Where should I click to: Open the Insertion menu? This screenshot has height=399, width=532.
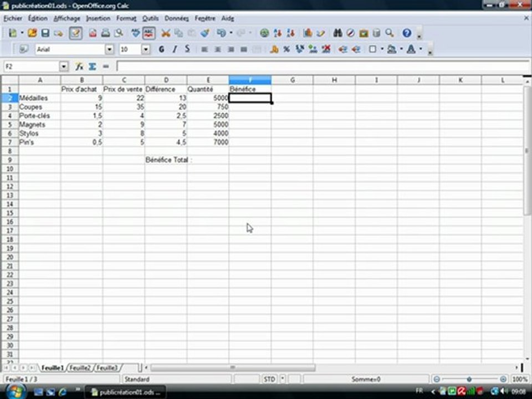click(98, 18)
